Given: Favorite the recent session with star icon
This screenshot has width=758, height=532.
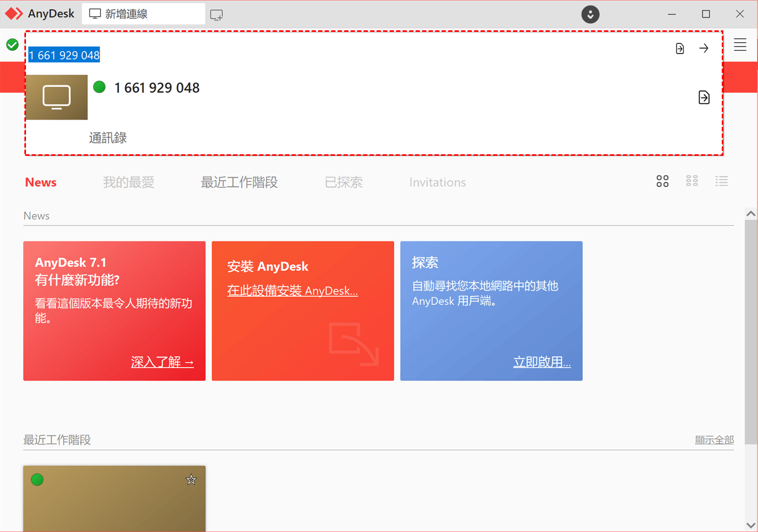Looking at the screenshot, I should [191, 480].
